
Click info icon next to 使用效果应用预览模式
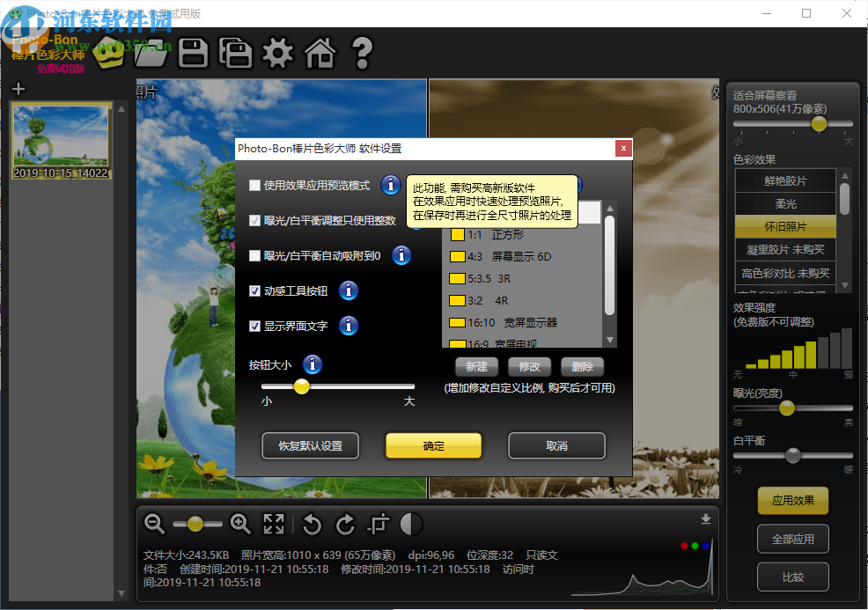click(x=391, y=185)
